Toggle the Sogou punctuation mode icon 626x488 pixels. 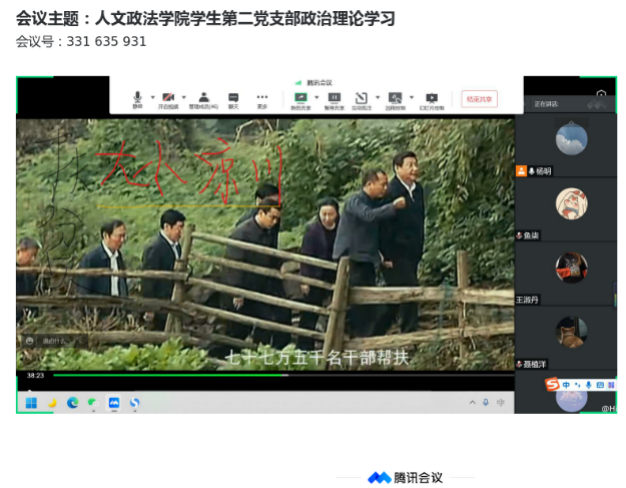tap(577, 385)
